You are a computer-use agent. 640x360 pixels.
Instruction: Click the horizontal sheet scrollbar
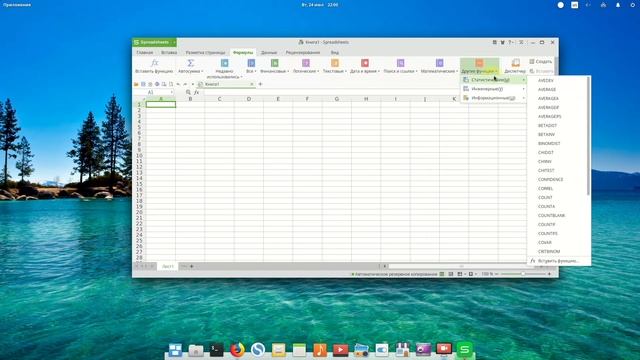tap(461, 267)
